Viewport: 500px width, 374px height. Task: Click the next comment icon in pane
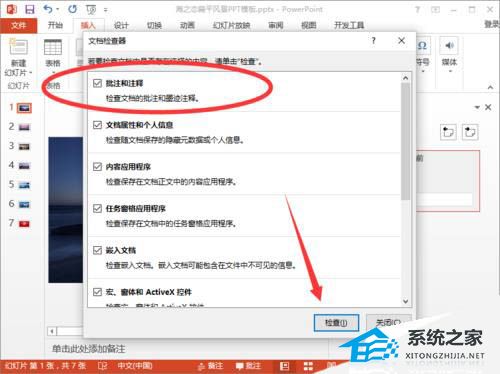tap(470, 132)
